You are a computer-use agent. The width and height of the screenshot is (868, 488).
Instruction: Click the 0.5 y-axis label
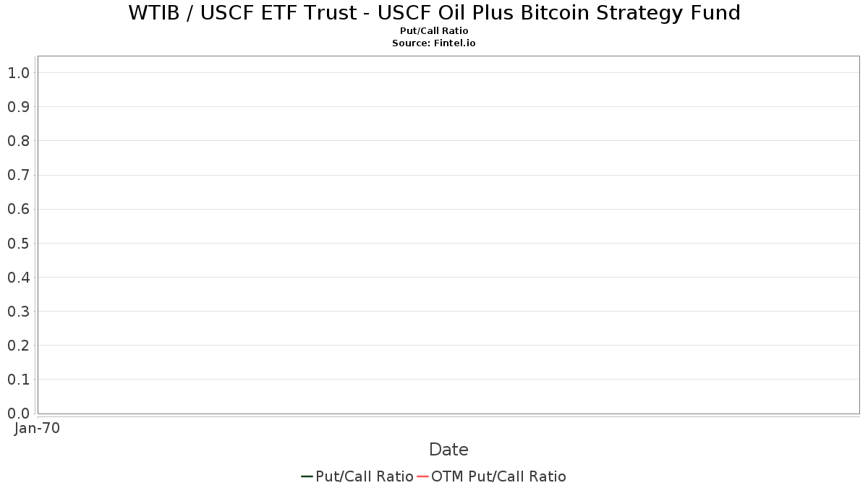[18, 243]
